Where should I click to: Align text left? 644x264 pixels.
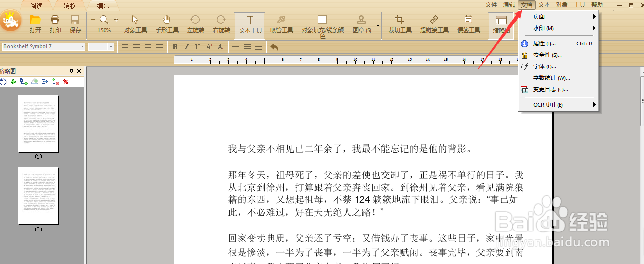click(x=125, y=47)
